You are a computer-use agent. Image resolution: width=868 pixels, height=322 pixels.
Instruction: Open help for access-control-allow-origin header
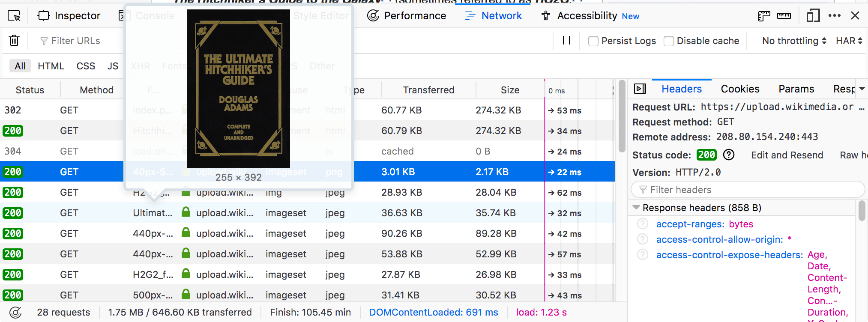642,239
